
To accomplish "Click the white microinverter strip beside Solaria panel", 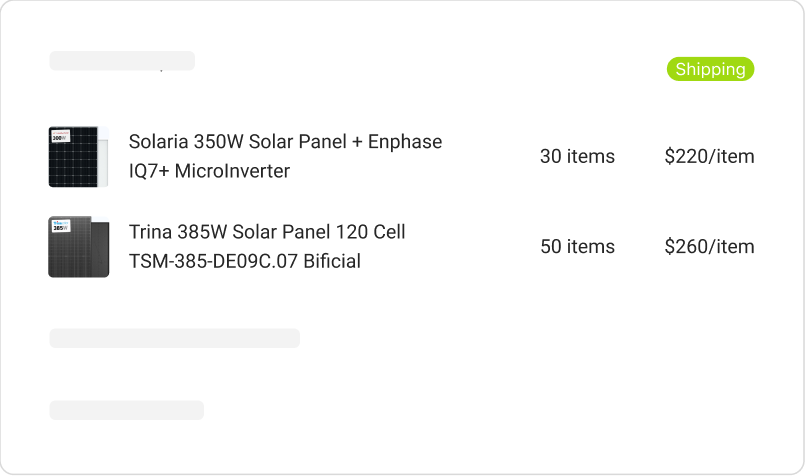I will pyautogui.click(x=103, y=157).
